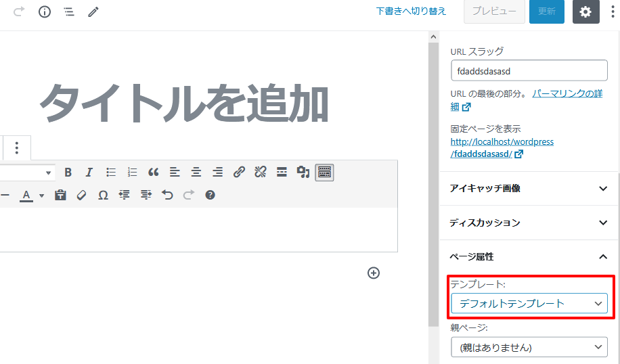This screenshot has width=620, height=364.
Task: Insert bulleted list
Action: point(111,173)
